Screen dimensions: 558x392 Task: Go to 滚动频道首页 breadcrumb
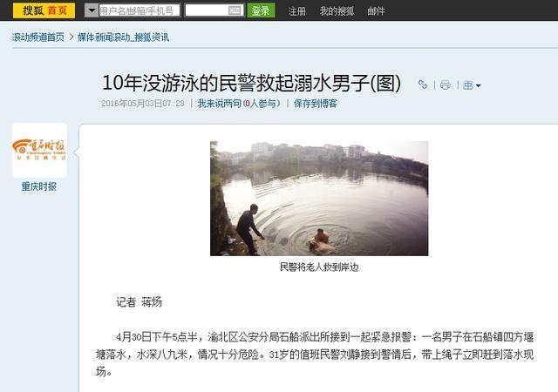pos(38,37)
